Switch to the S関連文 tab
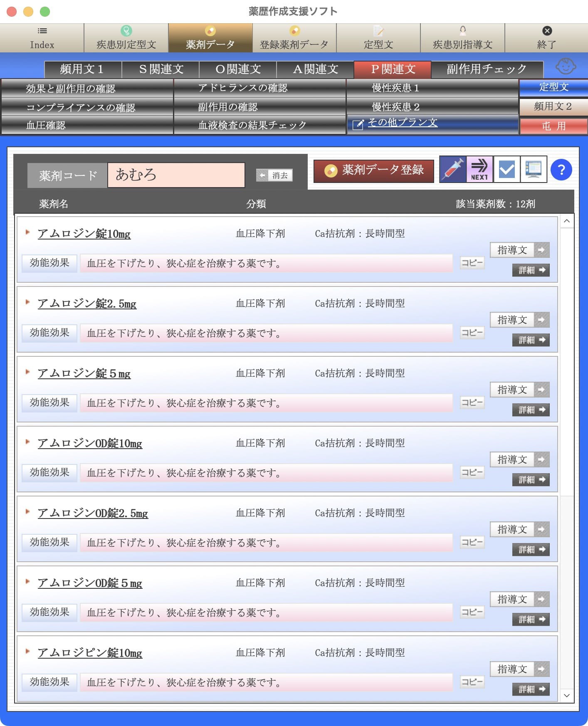Viewport: 588px width, 726px height. pyautogui.click(x=161, y=69)
